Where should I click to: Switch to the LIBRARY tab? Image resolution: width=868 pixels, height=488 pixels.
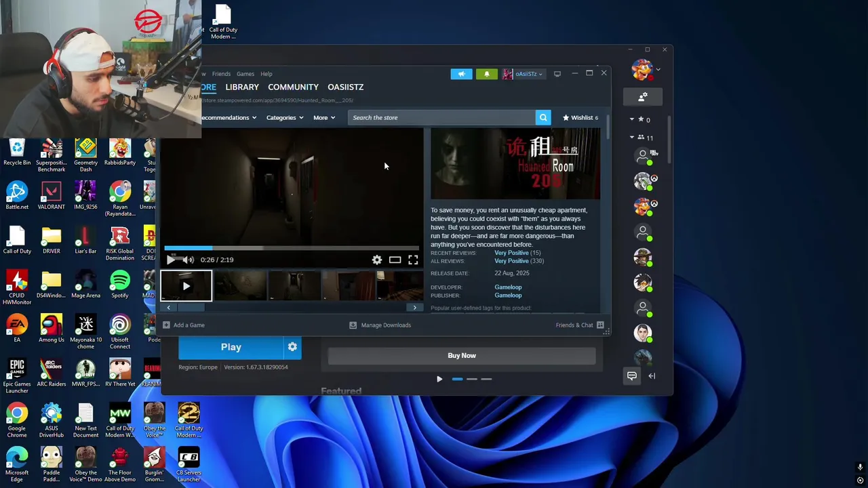pyautogui.click(x=242, y=87)
